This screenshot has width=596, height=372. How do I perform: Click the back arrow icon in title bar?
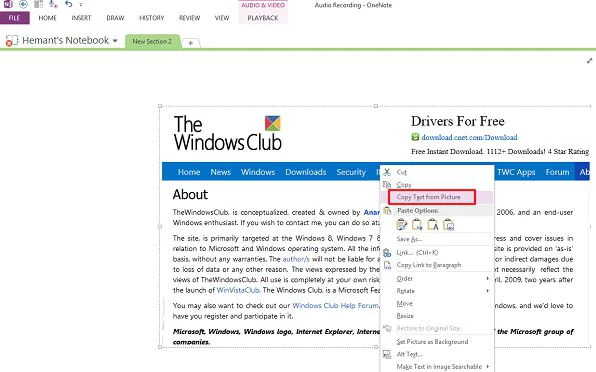point(23,4)
